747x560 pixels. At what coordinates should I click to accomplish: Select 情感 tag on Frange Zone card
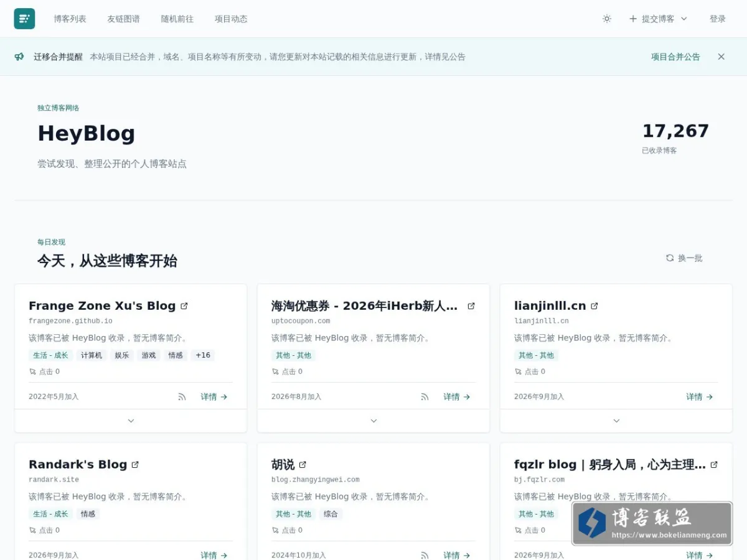(176, 355)
